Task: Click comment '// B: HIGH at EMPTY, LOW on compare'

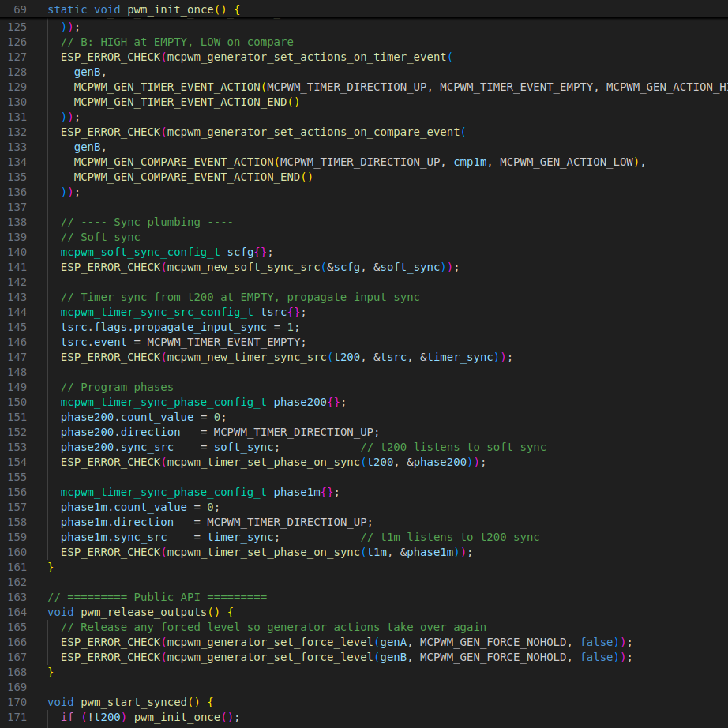Action: point(177,43)
